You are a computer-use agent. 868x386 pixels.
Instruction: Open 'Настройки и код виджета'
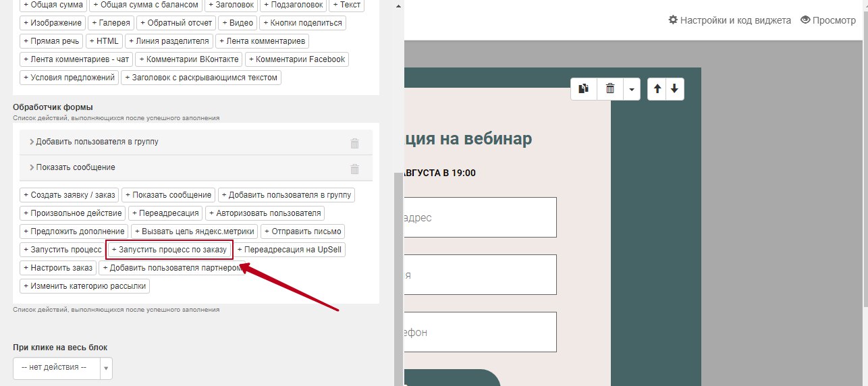(x=730, y=20)
